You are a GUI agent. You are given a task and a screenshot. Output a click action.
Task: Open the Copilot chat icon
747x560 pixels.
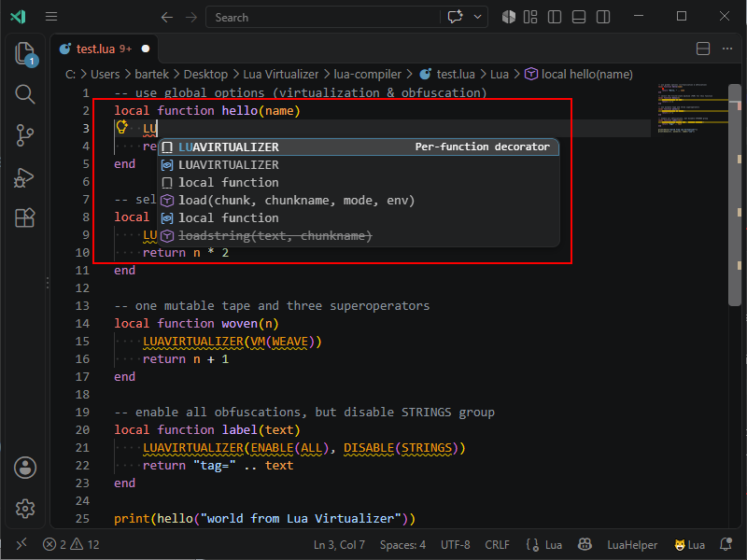[456, 17]
